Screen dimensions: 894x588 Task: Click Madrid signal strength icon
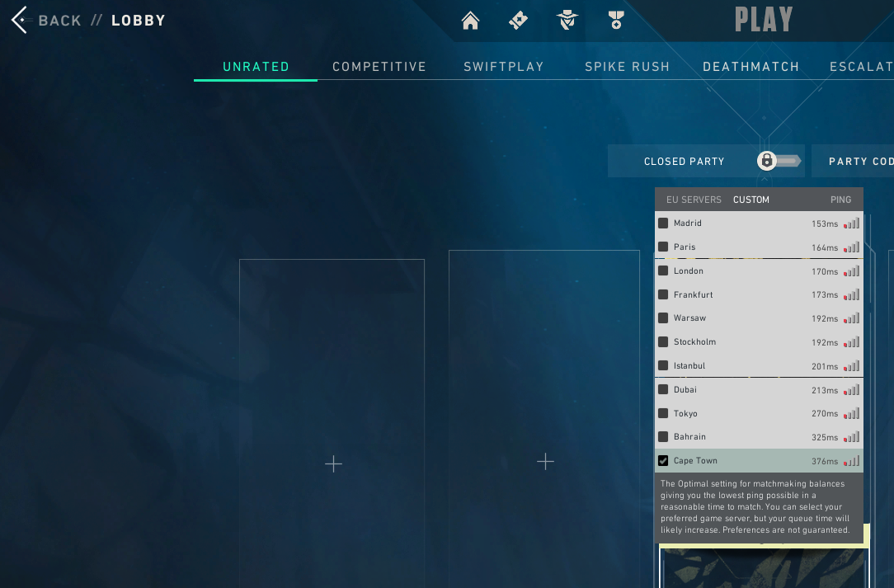click(851, 223)
